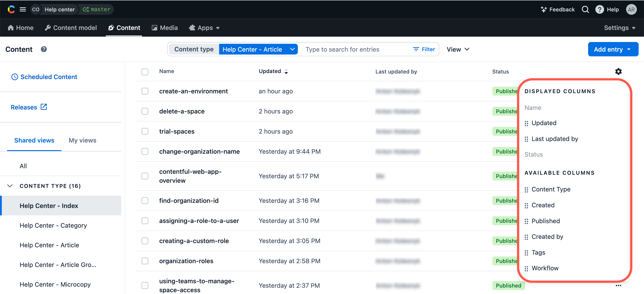
Task: Select the create-an-environment entry checkbox
Action: click(x=145, y=91)
